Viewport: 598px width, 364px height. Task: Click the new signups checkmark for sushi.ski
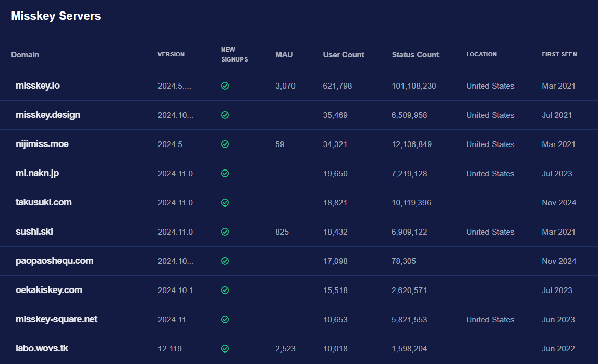coord(225,232)
